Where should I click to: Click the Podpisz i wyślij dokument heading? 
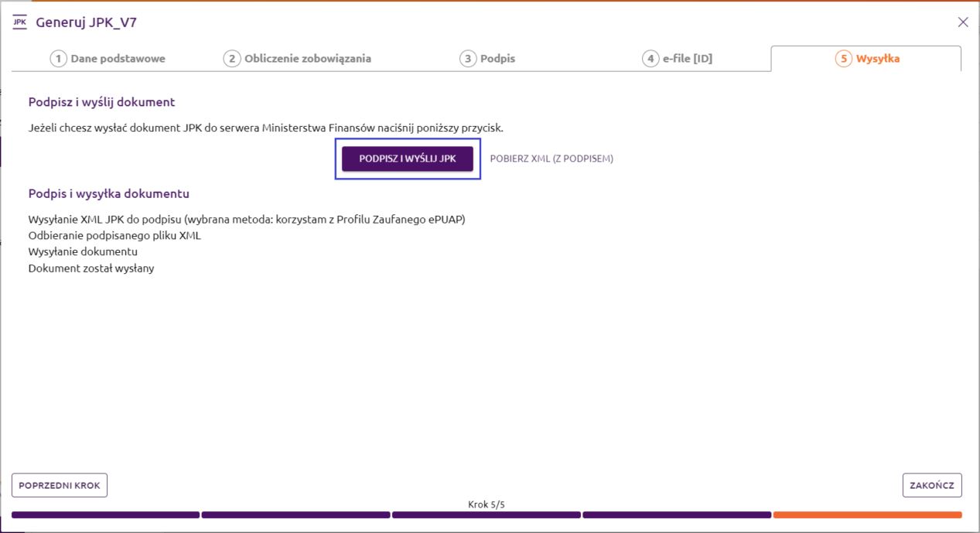coord(102,102)
